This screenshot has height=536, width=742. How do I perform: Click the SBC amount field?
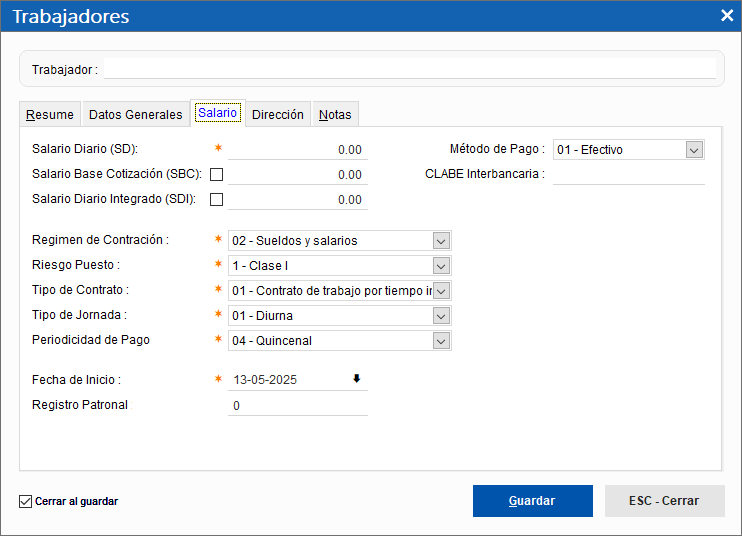pos(298,175)
